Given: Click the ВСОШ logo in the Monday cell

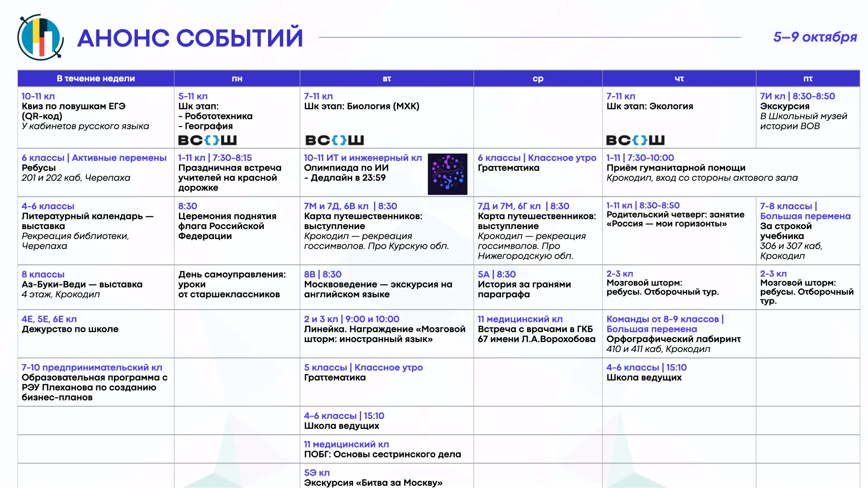Looking at the screenshot, I should [208, 140].
